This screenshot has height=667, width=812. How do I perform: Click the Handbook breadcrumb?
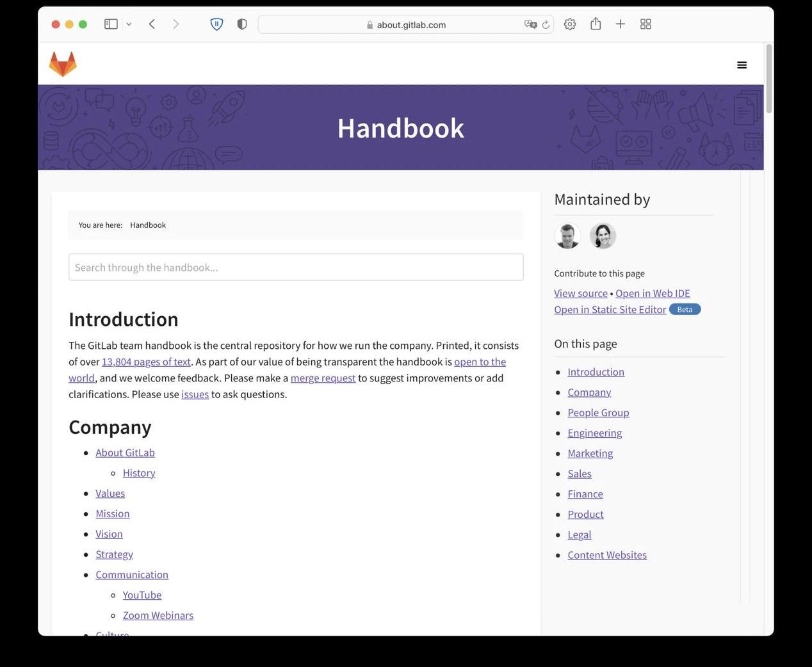pos(148,225)
